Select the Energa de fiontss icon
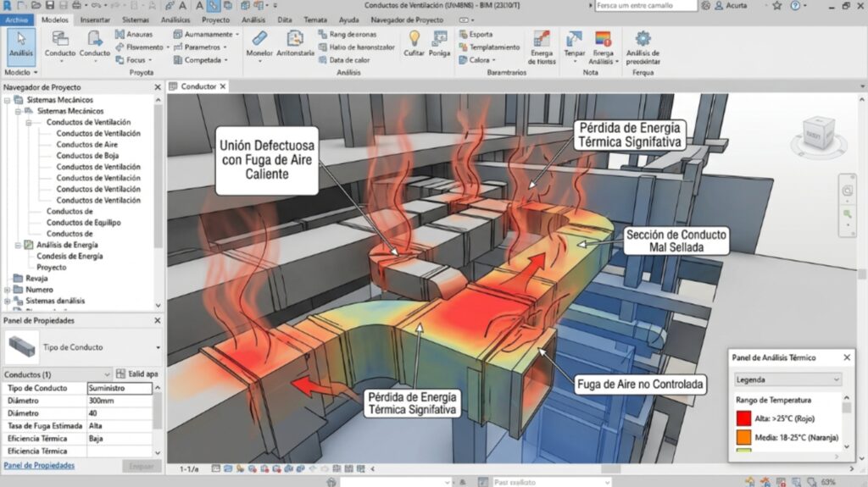 [541, 41]
